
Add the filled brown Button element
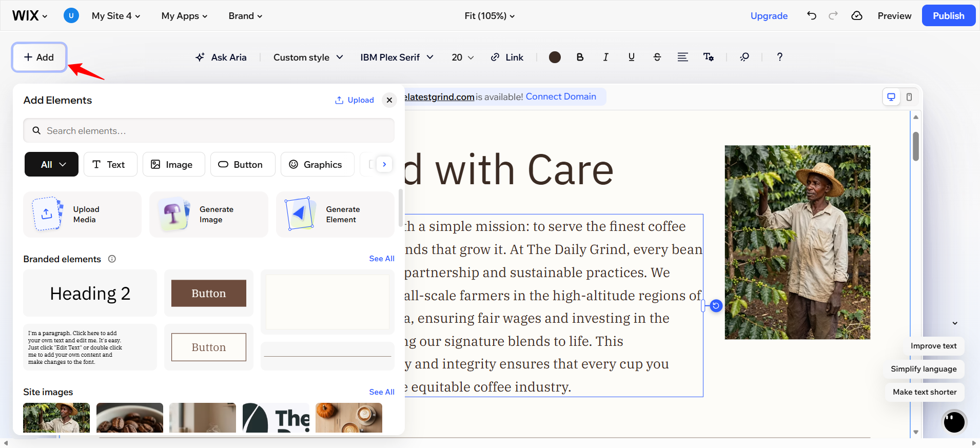[x=209, y=293]
